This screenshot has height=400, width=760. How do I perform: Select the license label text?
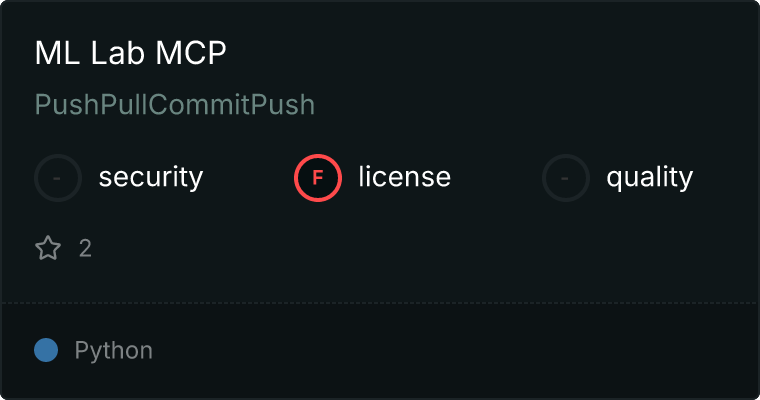[405, 176]
